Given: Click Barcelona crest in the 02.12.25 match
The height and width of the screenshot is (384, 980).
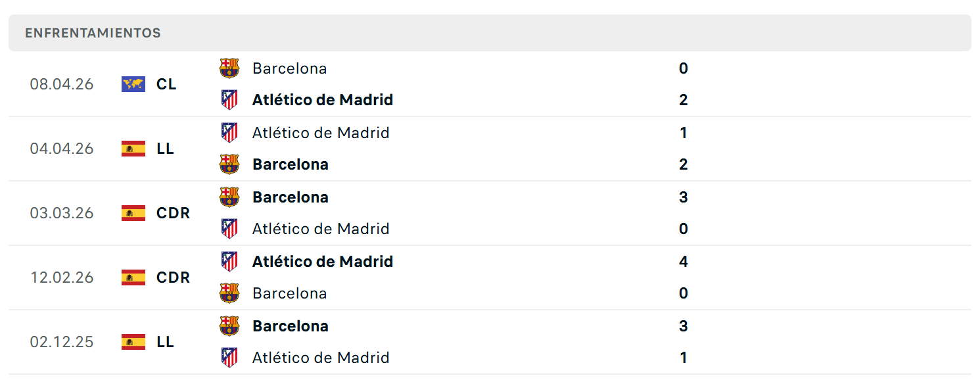Looking at the screenshot, I should (229, 326).
